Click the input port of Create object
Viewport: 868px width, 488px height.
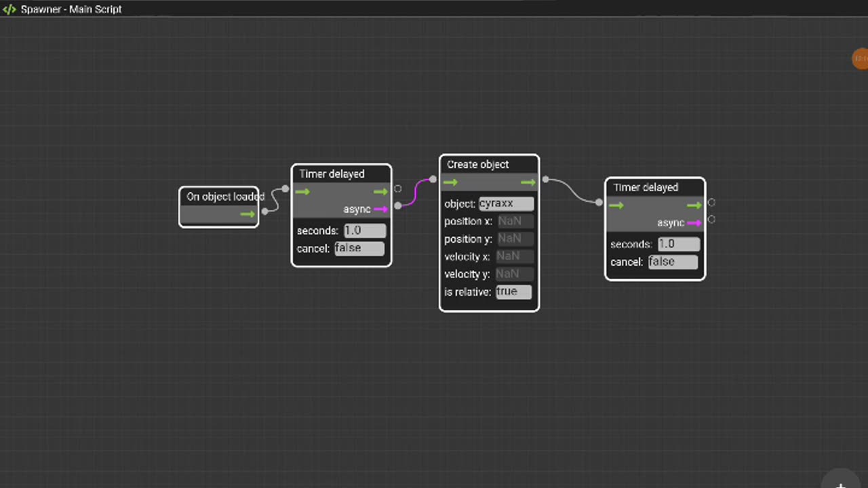point(433,180)
